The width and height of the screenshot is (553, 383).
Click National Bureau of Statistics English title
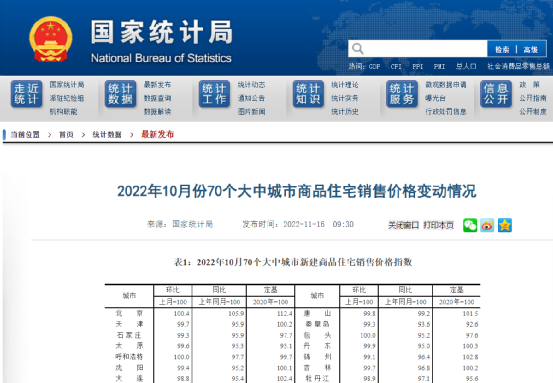[x=161, y=58]
